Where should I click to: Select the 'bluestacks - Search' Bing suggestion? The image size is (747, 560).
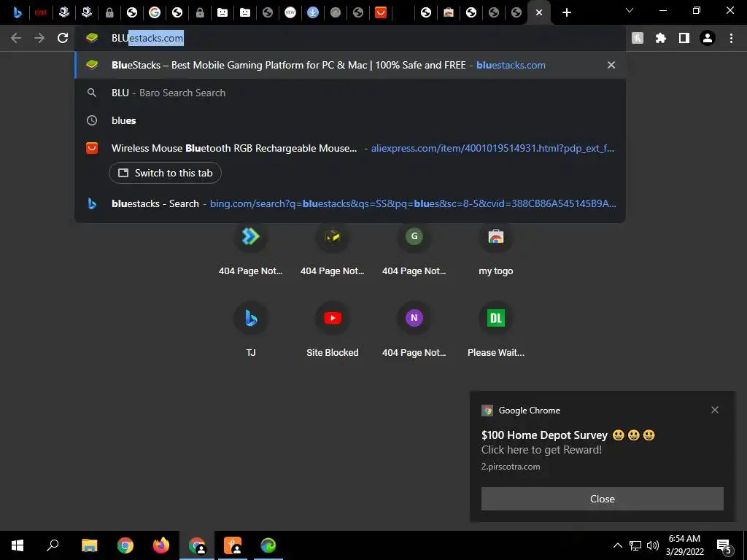pyautogui.click(x=350, y=204)
